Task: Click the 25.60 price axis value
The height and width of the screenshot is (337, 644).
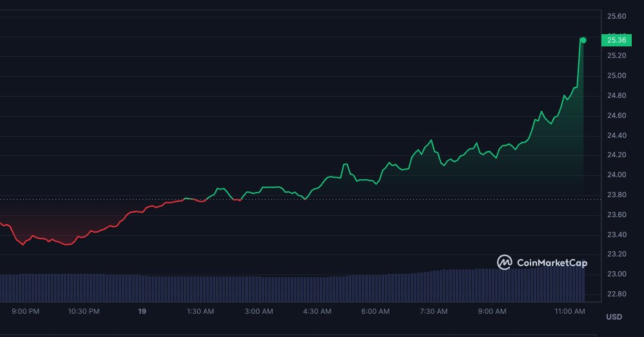Action: coord(616,16)
